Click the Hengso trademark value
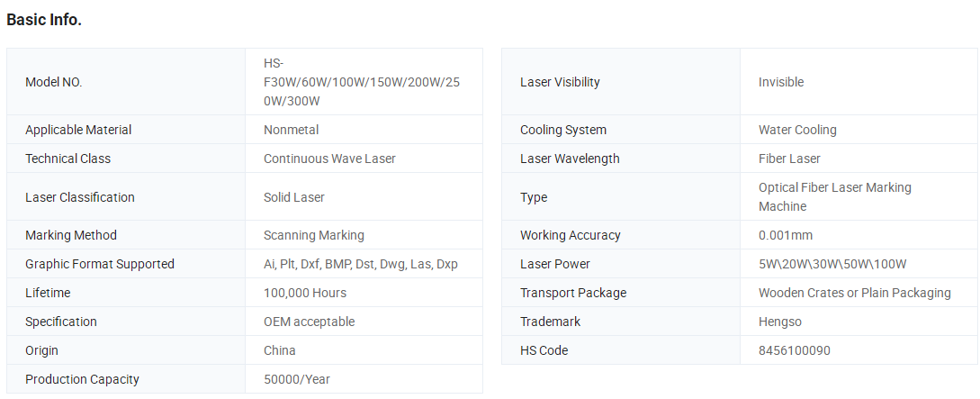Image resolution: width=980 pixels, height=399 pixels. click(x=780, y=322)
